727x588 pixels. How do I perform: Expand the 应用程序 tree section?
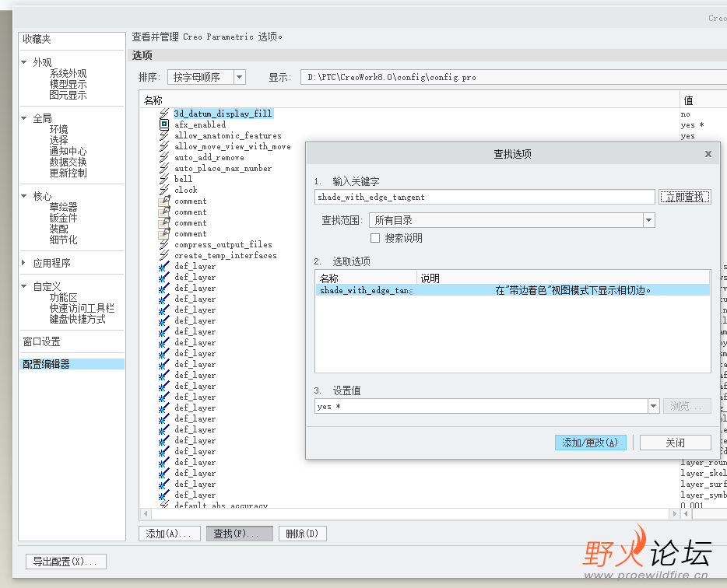[24, 263]
